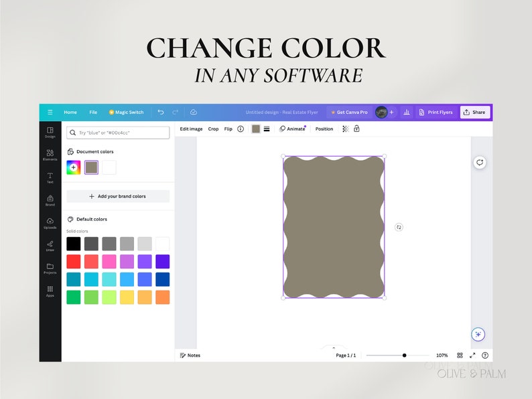Screen dimensions: 532x399
Task: Click Add your brand colors button
Action: (118, 196)
